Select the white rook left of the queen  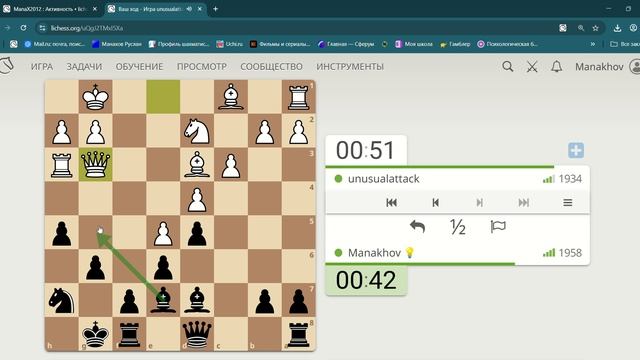tap(61, 164)
